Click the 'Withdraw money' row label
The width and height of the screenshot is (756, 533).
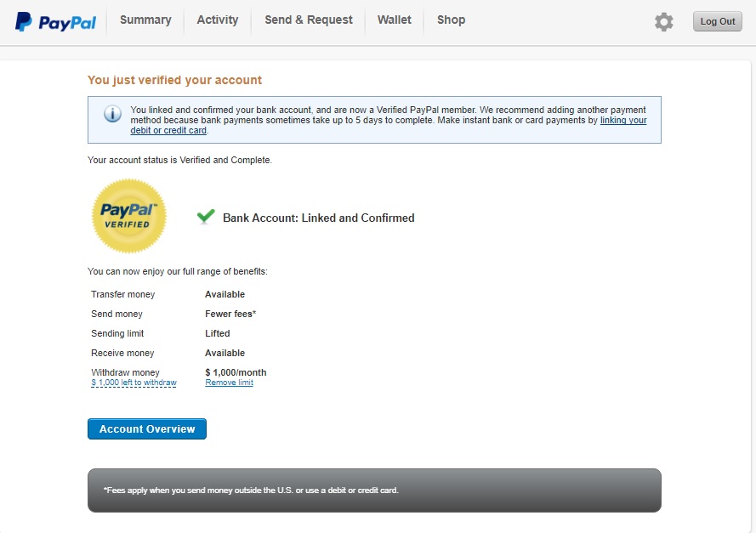125,372
